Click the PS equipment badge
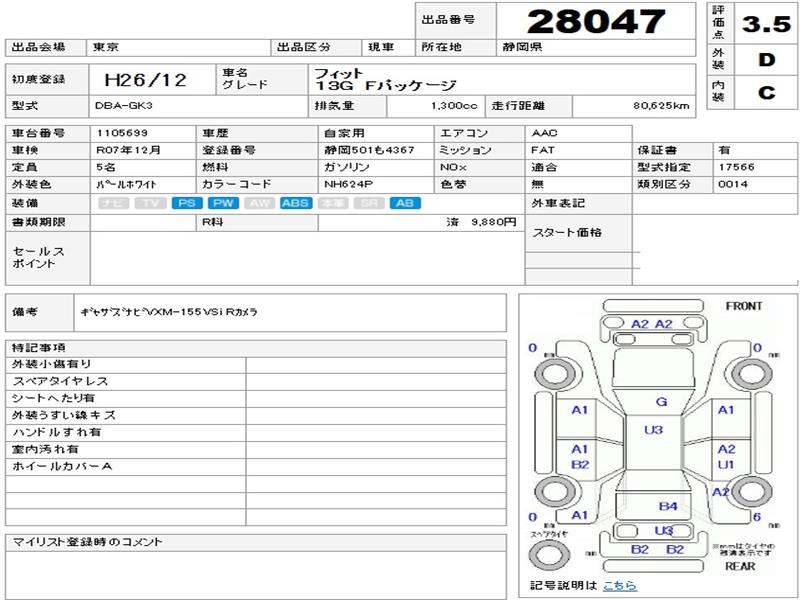This screenshot has width=800, height=600. point(186,203)
